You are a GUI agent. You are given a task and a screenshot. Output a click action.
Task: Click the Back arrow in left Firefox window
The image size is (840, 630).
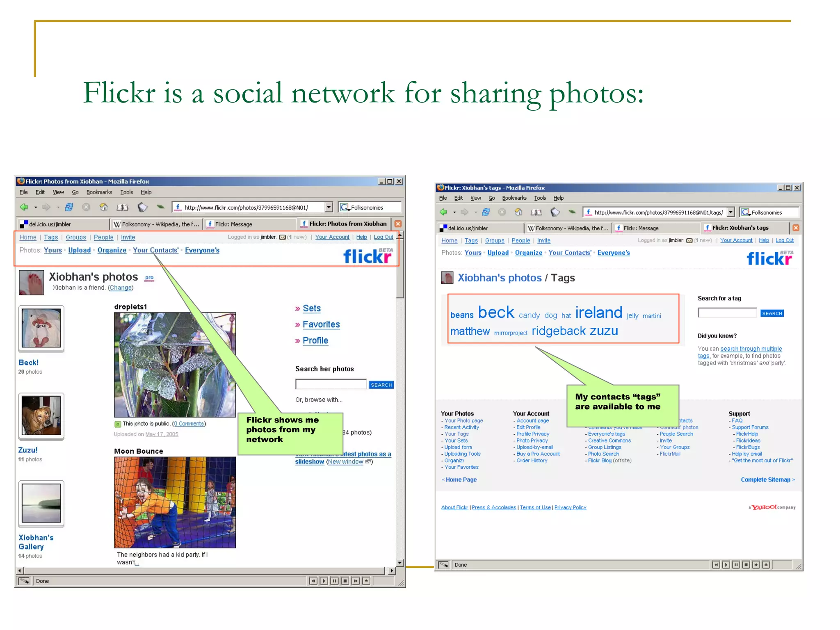pyautogui.click(x=24, y=207)
